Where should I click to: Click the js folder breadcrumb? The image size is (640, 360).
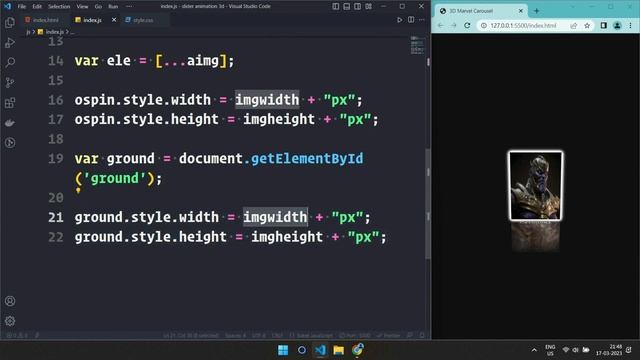(28, 31)
